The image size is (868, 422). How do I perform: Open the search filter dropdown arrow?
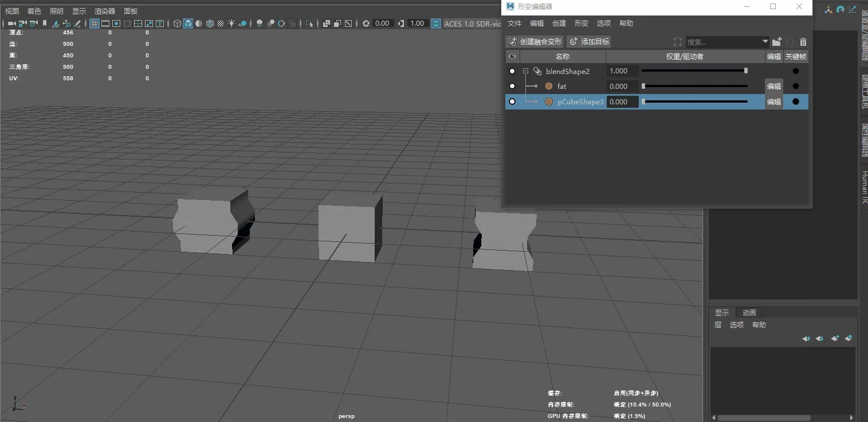(765, 42)
